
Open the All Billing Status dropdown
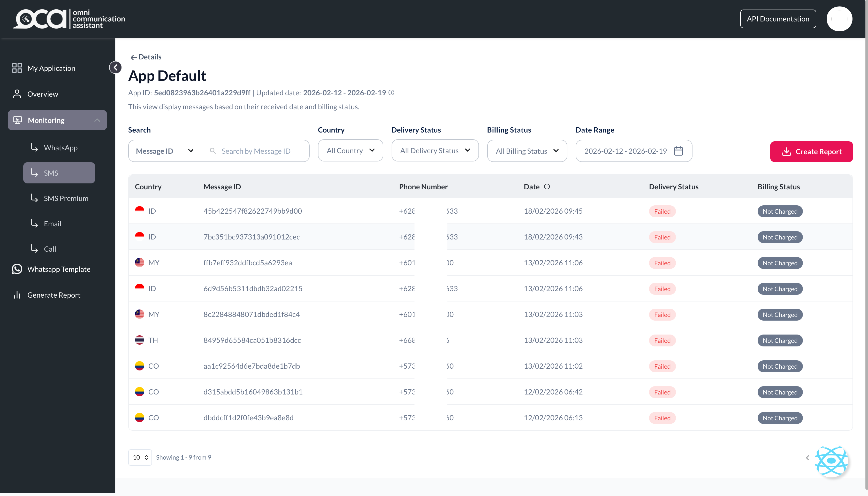527,151
